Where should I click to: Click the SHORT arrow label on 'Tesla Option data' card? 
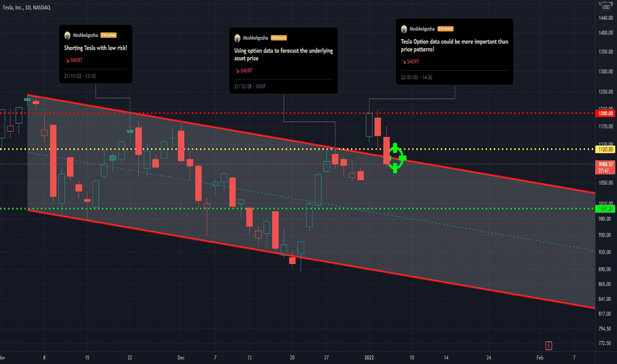click(x=410, y=62)
